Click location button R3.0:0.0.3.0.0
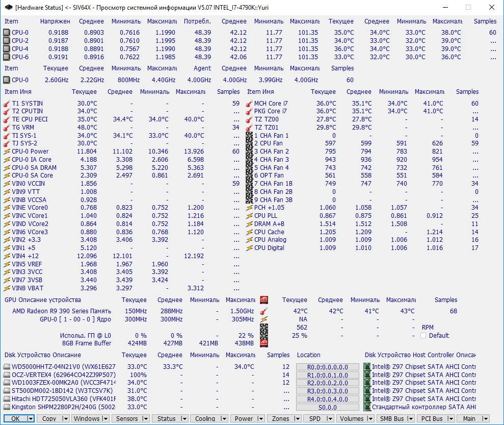This screenshot has height=425, width=504. [328, 391]
